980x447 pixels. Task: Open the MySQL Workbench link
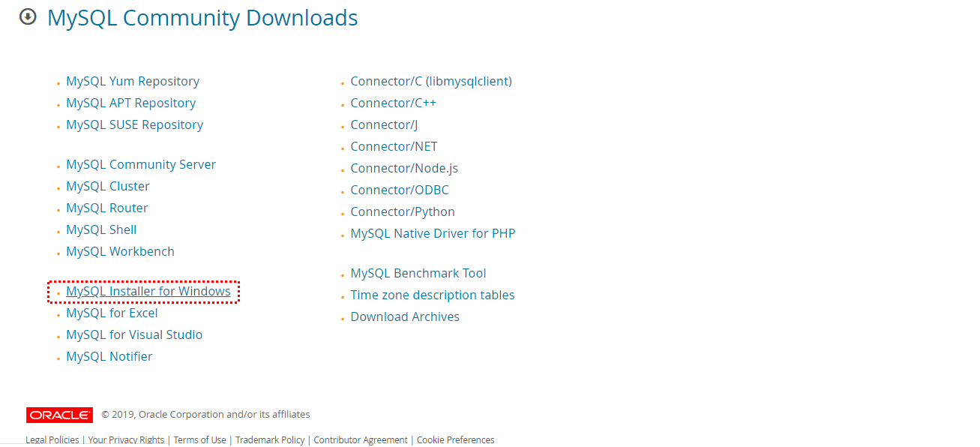click(120, 251)
